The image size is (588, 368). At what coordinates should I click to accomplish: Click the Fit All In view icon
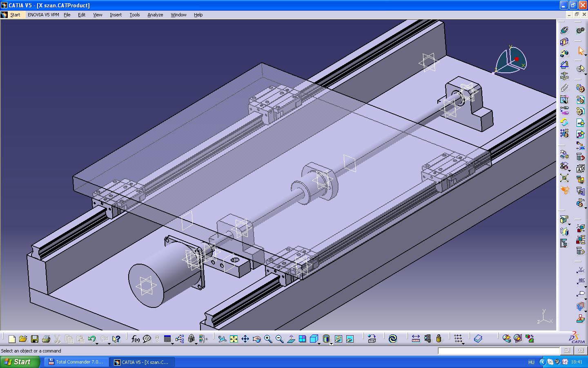coord(234,339)
